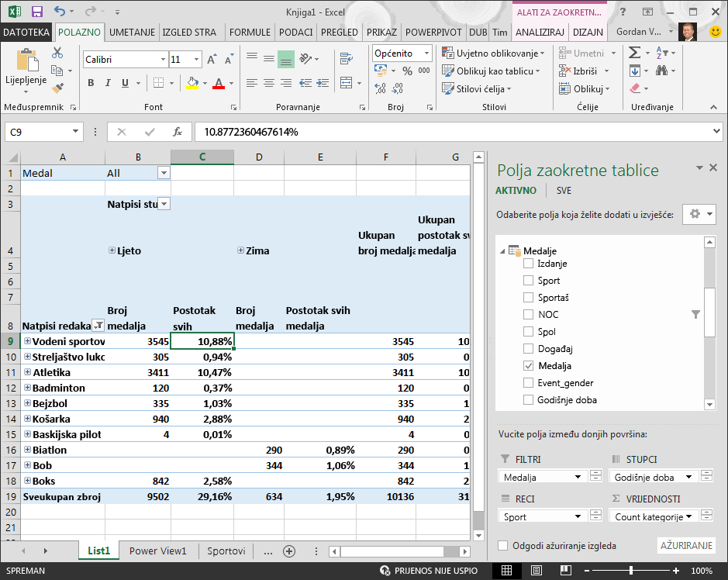
Task: Switch to the FORMULE ribbon tab
Action: (x=250, y=32)
